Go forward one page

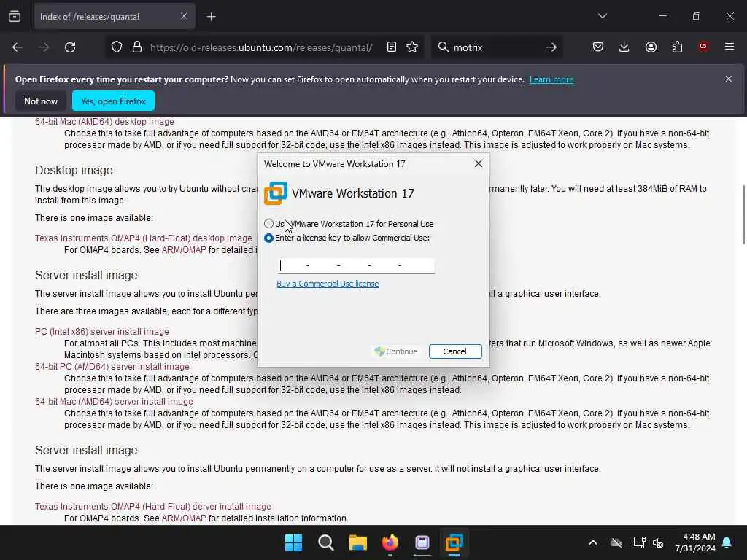click(x=44, y=47)
